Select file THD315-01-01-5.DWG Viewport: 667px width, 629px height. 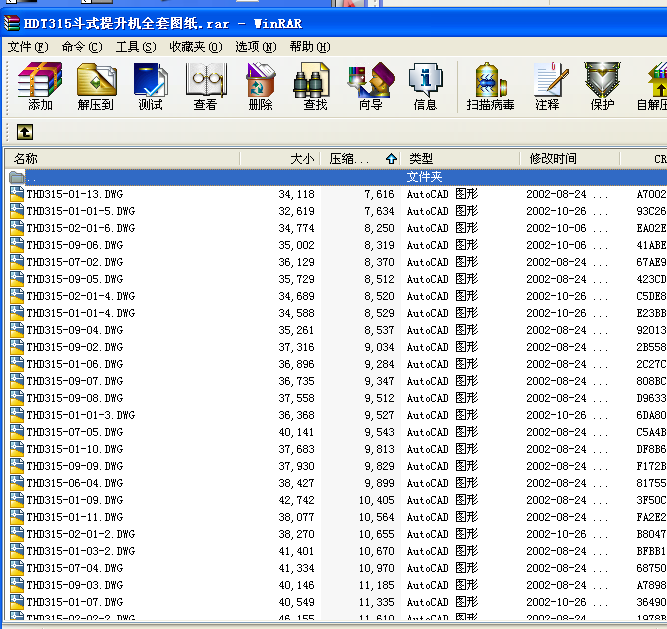point(81,211)
